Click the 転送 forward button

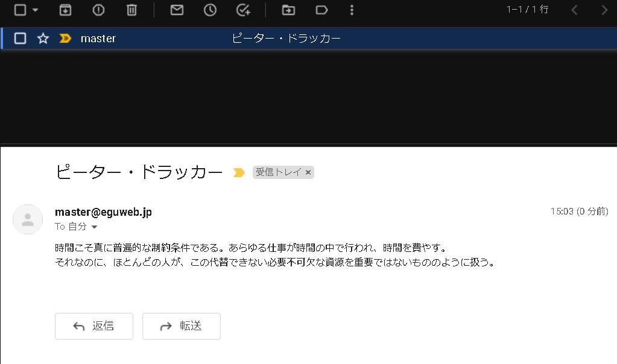tap(182, 326)
